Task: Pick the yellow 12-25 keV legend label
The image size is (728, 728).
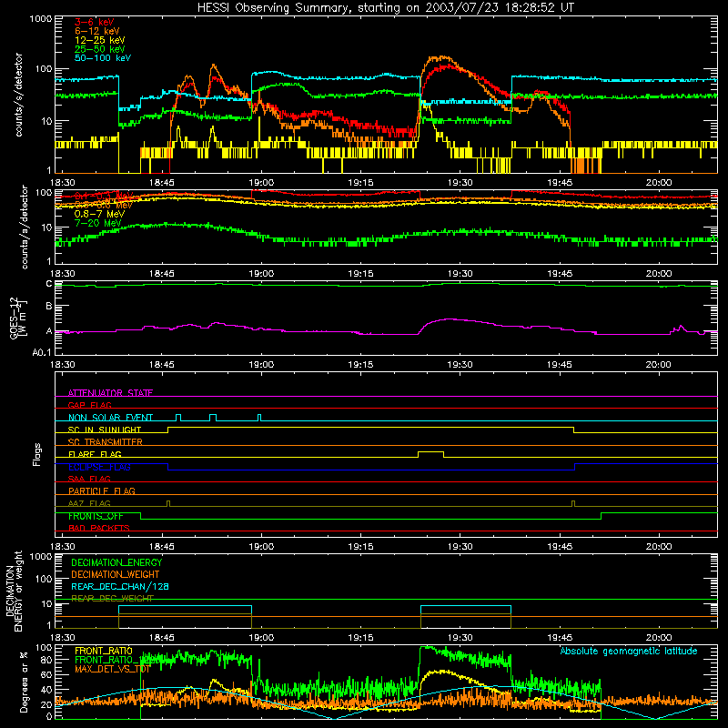Action: click(100, 40)
